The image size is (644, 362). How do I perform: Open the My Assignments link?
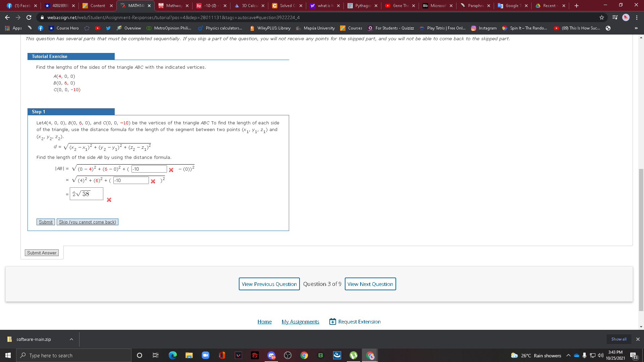[300, 321]
